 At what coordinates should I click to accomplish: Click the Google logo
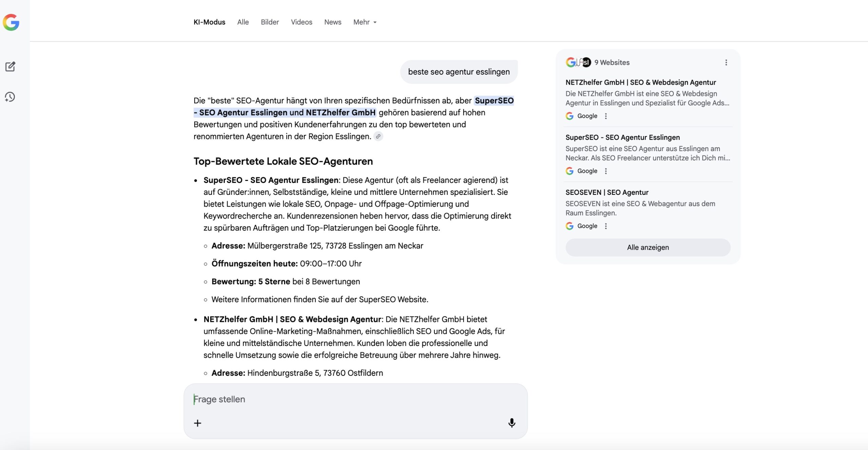11,22
